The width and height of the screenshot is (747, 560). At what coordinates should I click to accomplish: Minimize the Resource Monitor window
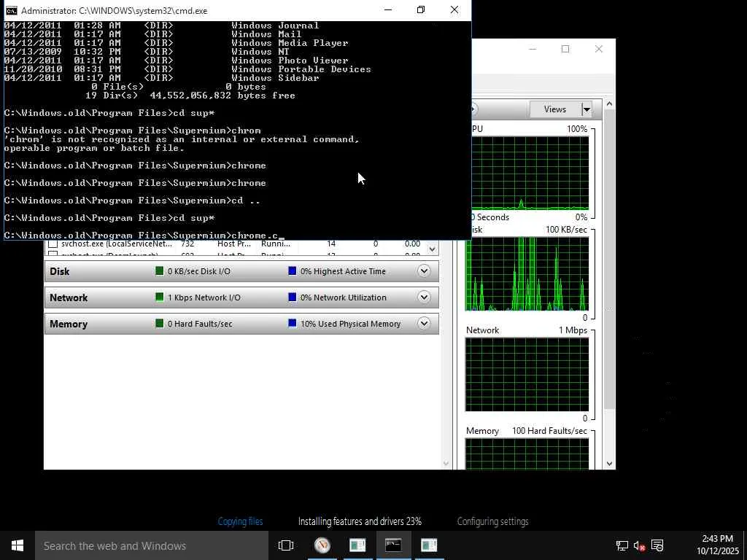point(533,49)
